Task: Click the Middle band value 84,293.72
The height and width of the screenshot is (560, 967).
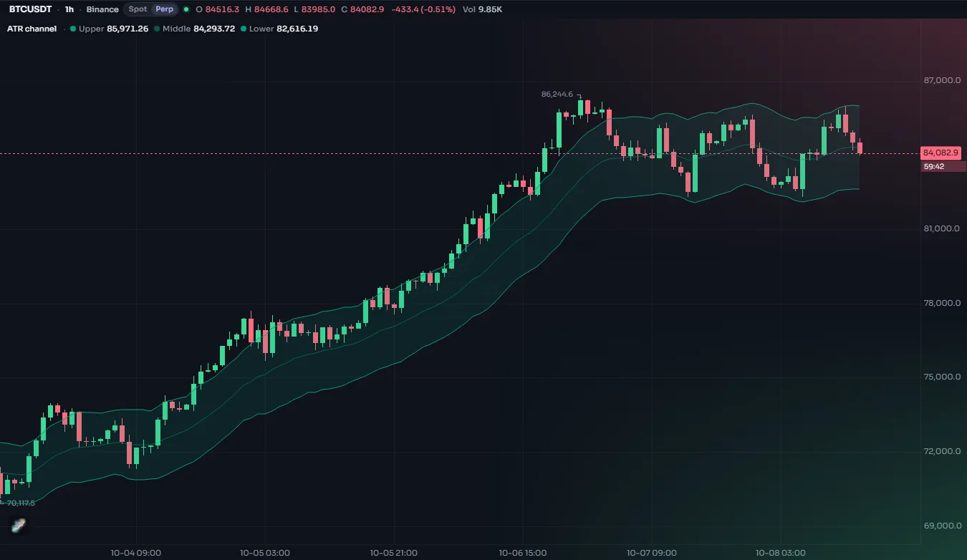Action: [x=214, y=29]
